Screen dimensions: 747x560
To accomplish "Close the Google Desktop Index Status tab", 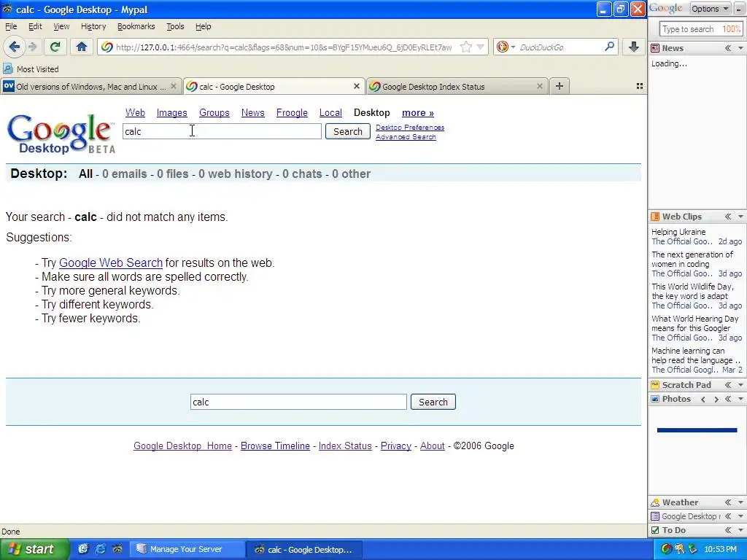I will (x=539, y=86).
